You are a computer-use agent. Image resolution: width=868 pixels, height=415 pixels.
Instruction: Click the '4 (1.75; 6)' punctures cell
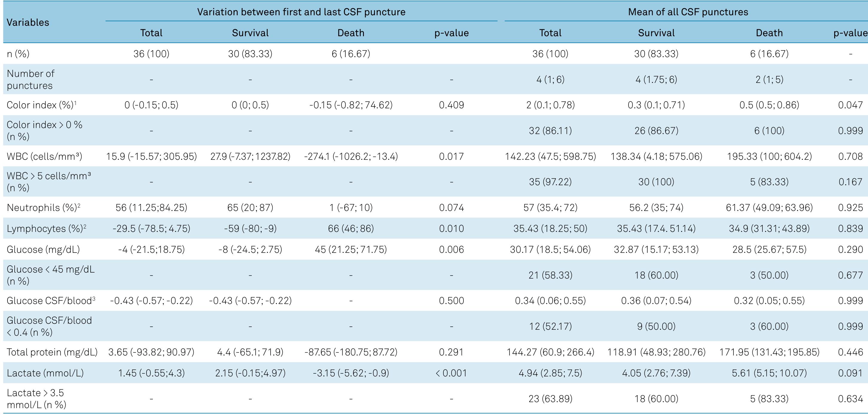coord(656,80)
